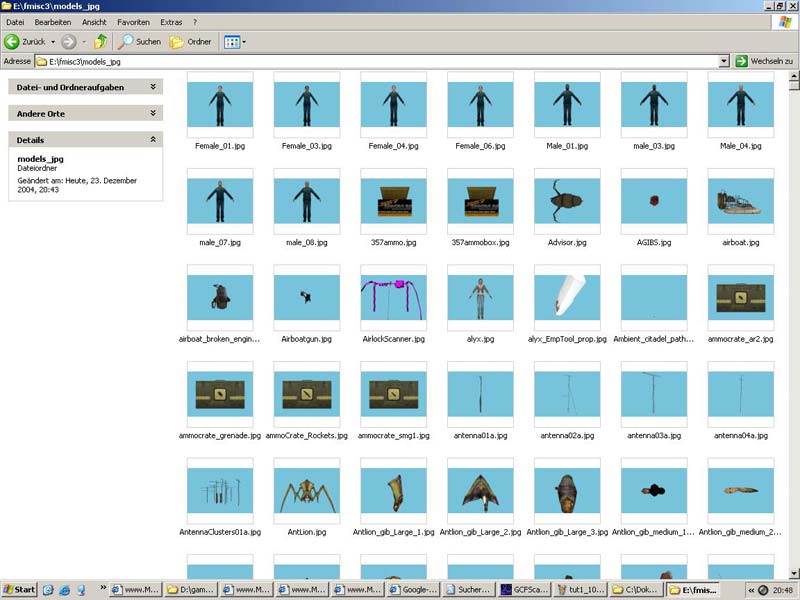The height and width of the screenshot is (600, 800).
Task: Switch to the Google taskbar window
Action: 414,590
